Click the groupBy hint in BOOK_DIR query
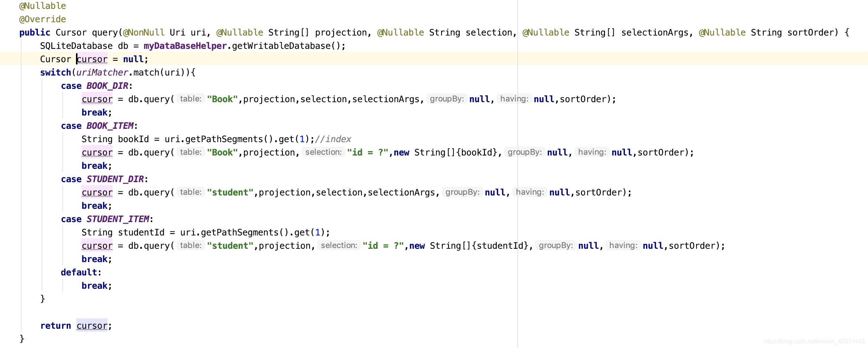 [447, 99]
